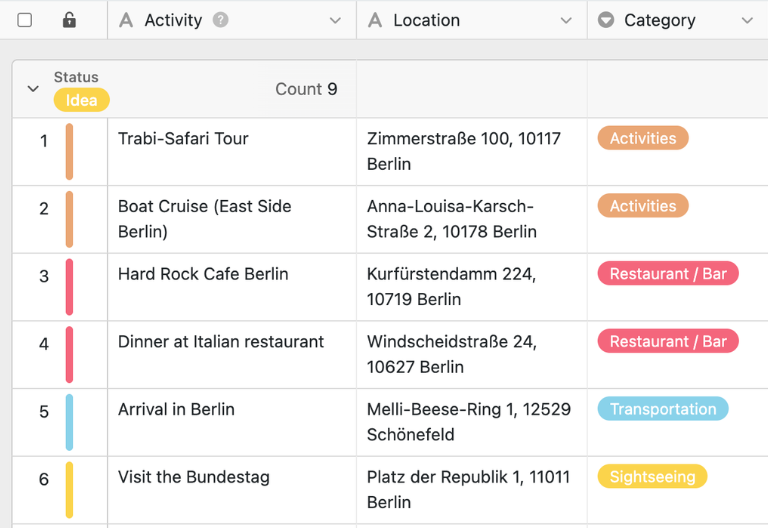Select the Arrival in Berlin cell

tap(232, 422)
